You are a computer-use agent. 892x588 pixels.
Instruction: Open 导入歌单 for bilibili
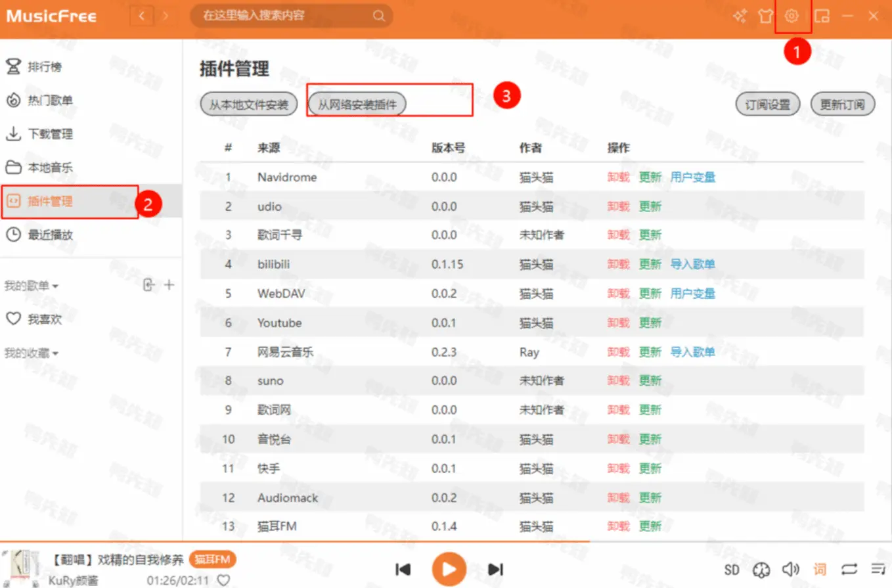click(x=693, y=264)
